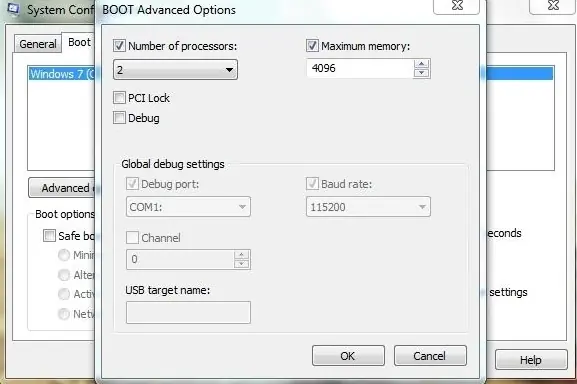Close the System Configuration window
This screenshot has height=384, width=577.
click(x=553, y=6)
